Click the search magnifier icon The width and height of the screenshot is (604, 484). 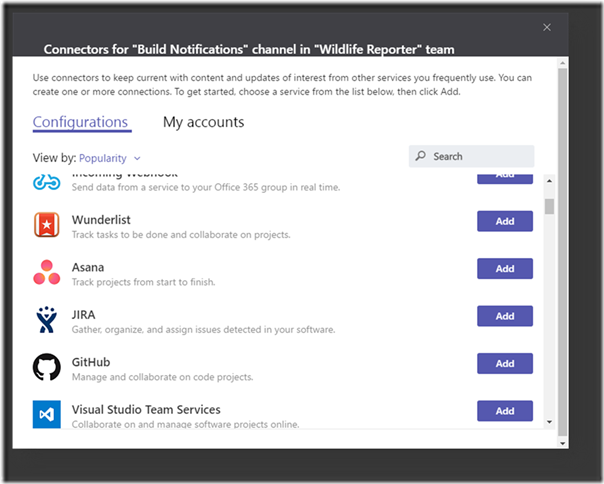pyautogui.click(x=421, y=156)
